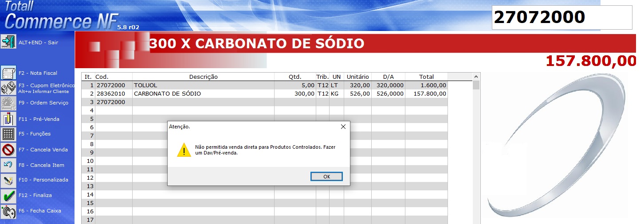
Task: Click the dialog warning message text
Action: [x=265, y=150]
